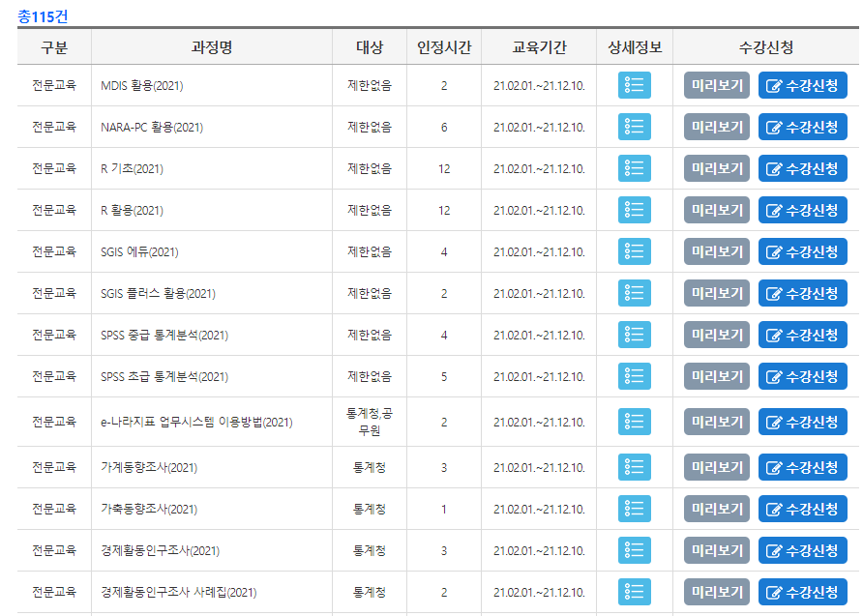
Task: Click the 인정시간 column header
Action: pyautogui.click(x=444, y=47)
